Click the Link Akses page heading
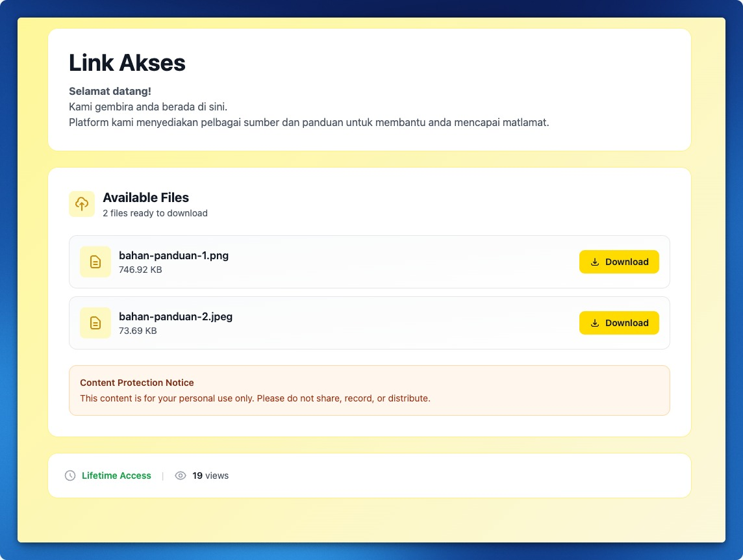Viewport: 743px width, 560px height. click(127, 62)
